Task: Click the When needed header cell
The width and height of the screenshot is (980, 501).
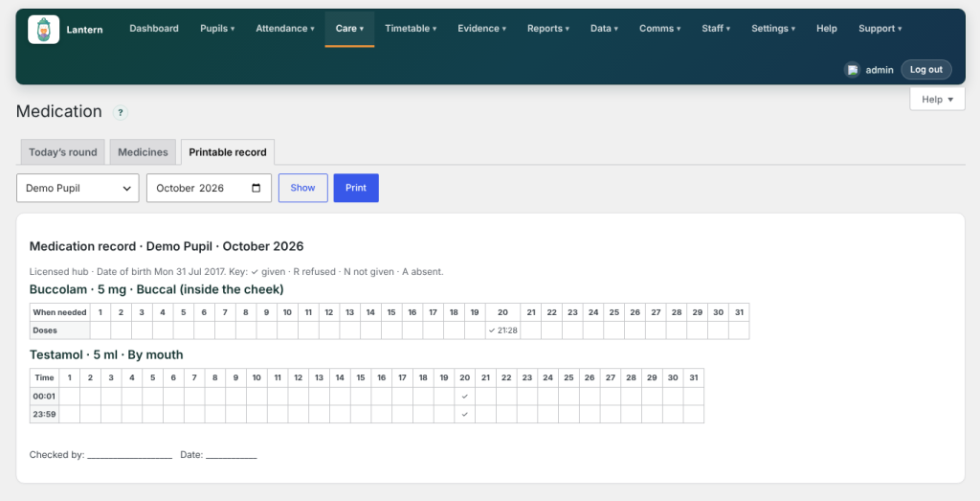Action: pyautogui.click(x=60, y=312)
